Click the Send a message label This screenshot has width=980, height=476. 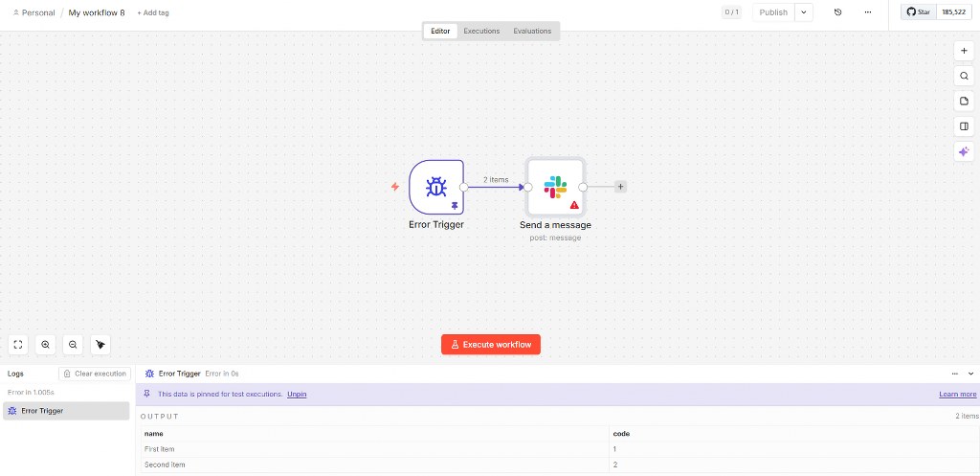tap(555, 224)
